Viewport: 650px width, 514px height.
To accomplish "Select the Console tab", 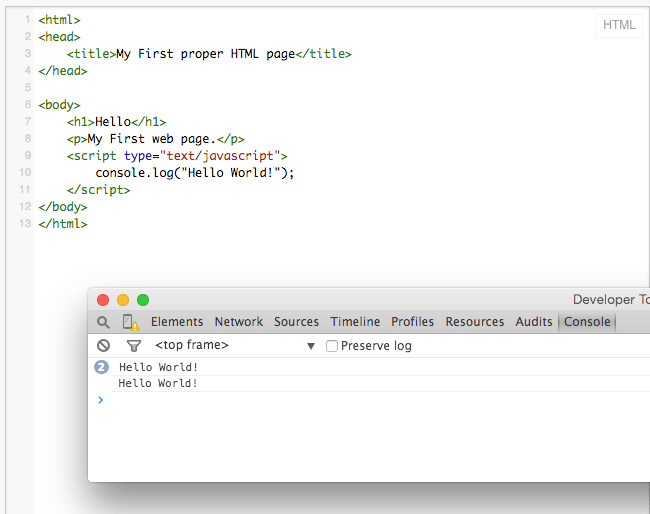I will tap(587, 322).
